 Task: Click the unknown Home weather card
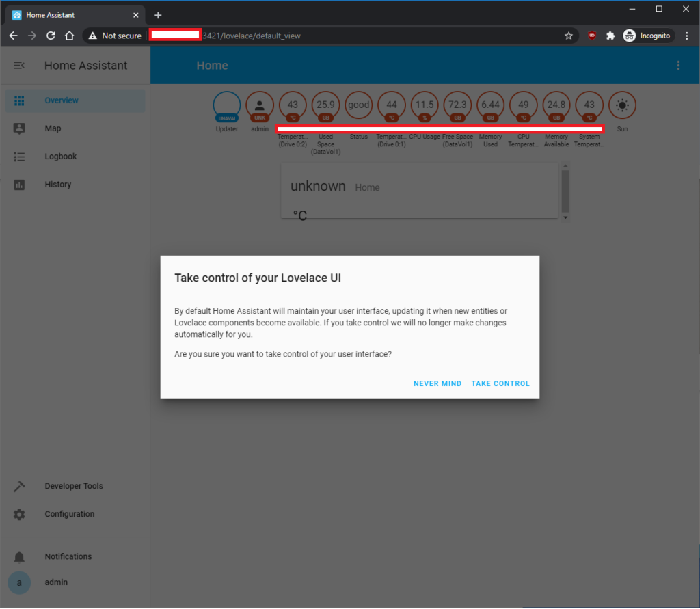point(419,191)
